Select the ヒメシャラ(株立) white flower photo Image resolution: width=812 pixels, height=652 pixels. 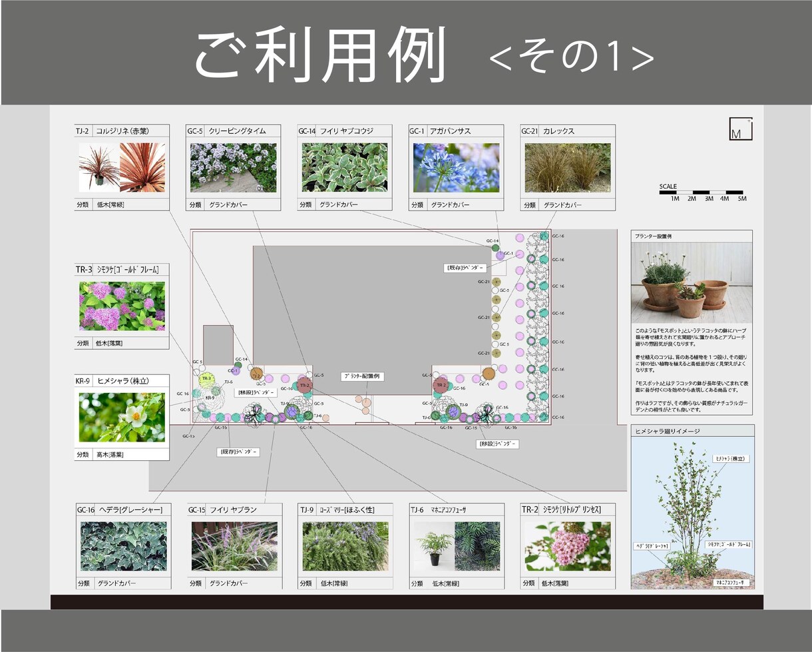click(122, 417)
